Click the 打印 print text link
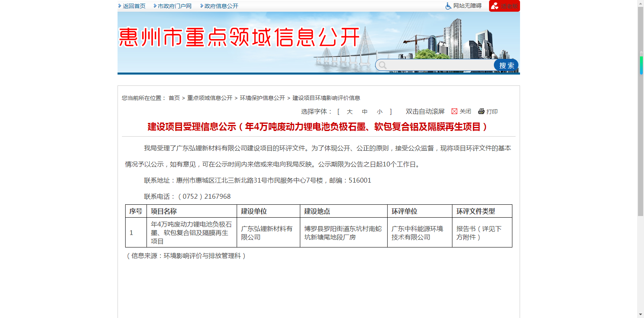This screenshot has height=318, width=644. tap(492, 112)
